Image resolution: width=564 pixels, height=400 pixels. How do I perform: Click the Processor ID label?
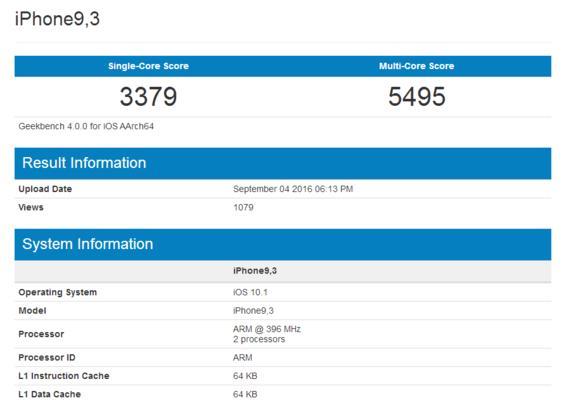coord(47,358)
